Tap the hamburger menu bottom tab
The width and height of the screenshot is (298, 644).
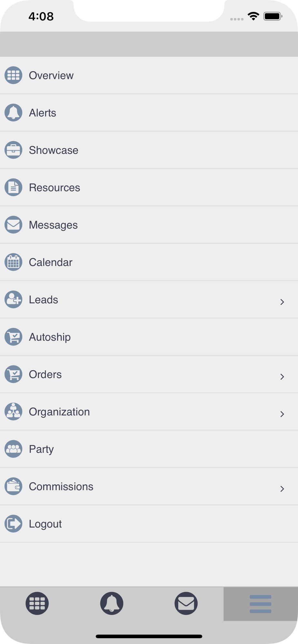click(261, 604)
